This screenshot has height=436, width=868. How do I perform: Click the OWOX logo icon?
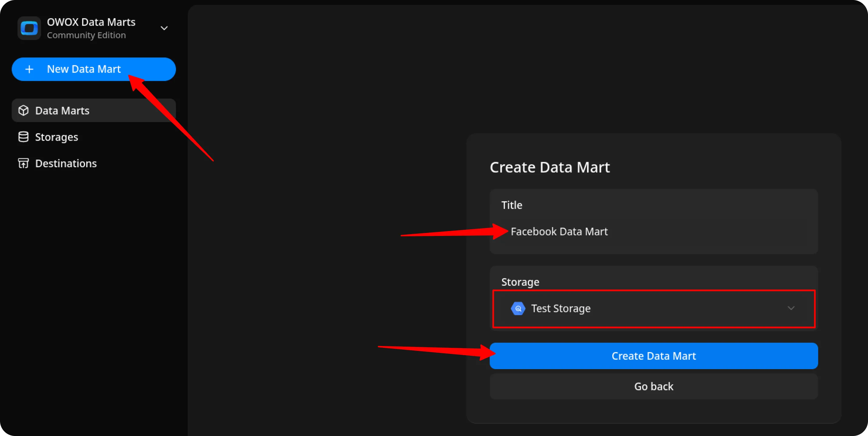click(29, 28)
